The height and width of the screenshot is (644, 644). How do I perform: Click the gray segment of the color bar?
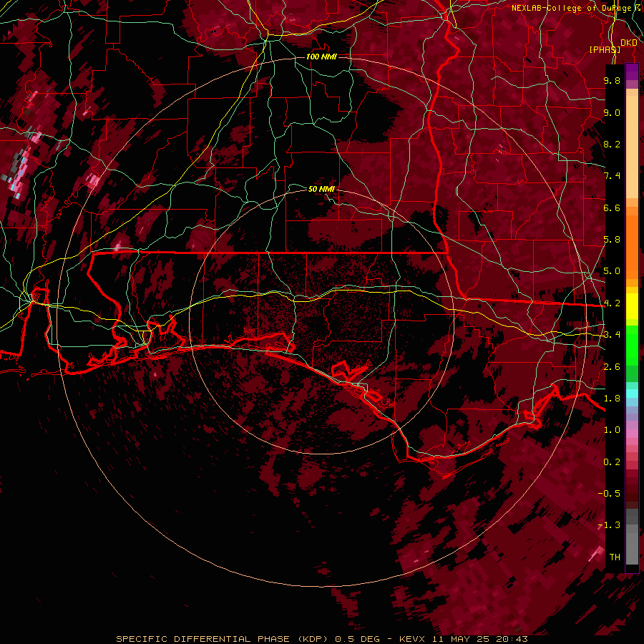click(632, 537)
